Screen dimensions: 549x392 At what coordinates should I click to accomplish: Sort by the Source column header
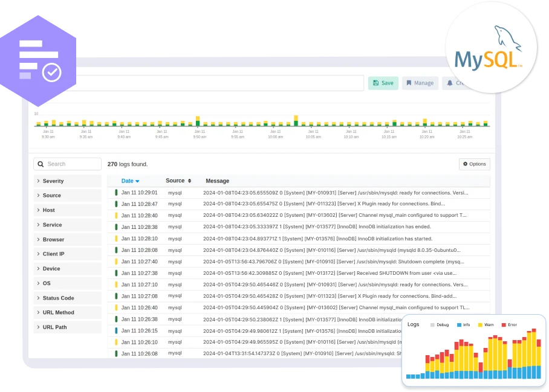tap(178, 181)
